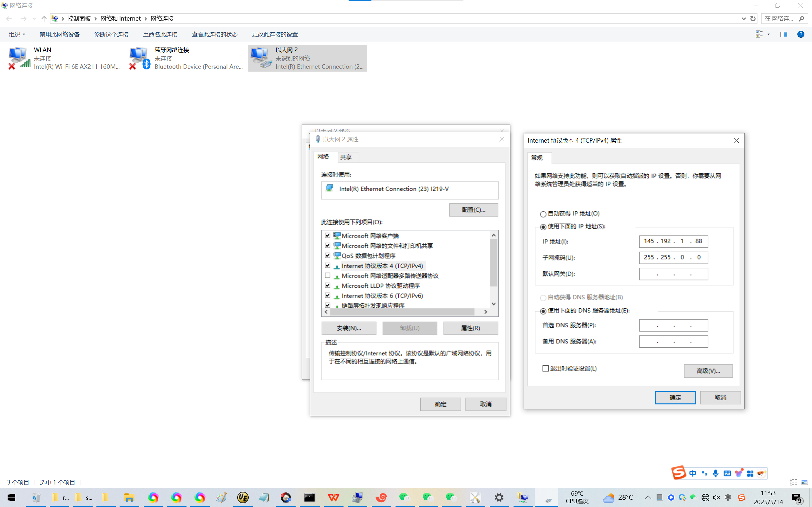Image resolution: width=812 pixels, height=507 pixels.
Task: Click 禁用此网络设备 in the command bar
Action: pos(59,34)
